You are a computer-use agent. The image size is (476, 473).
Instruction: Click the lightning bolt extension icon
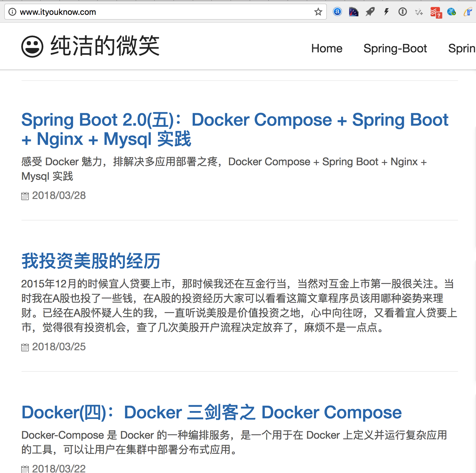click(386, 12)
